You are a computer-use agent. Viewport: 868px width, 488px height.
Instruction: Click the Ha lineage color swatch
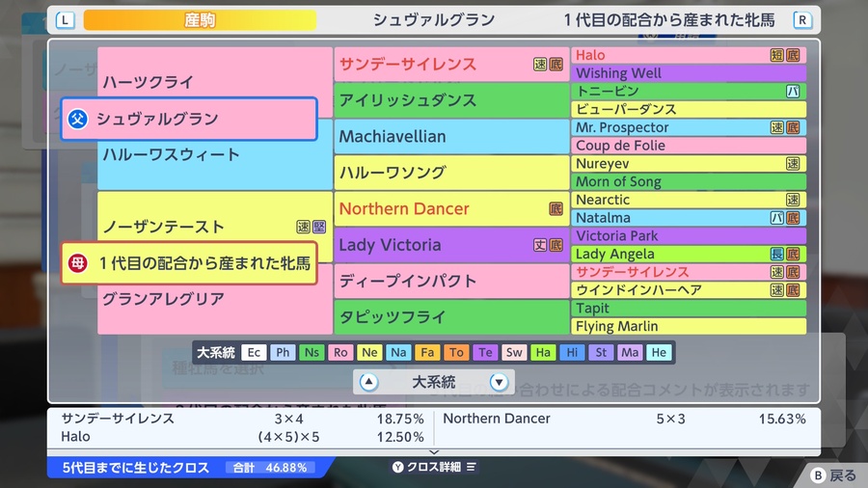pos(543,352)
